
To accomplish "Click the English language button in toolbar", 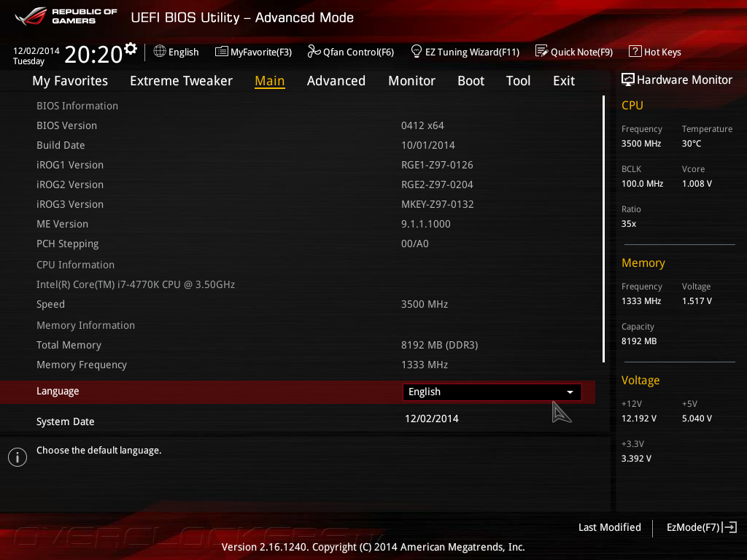I will pos(177,52).
